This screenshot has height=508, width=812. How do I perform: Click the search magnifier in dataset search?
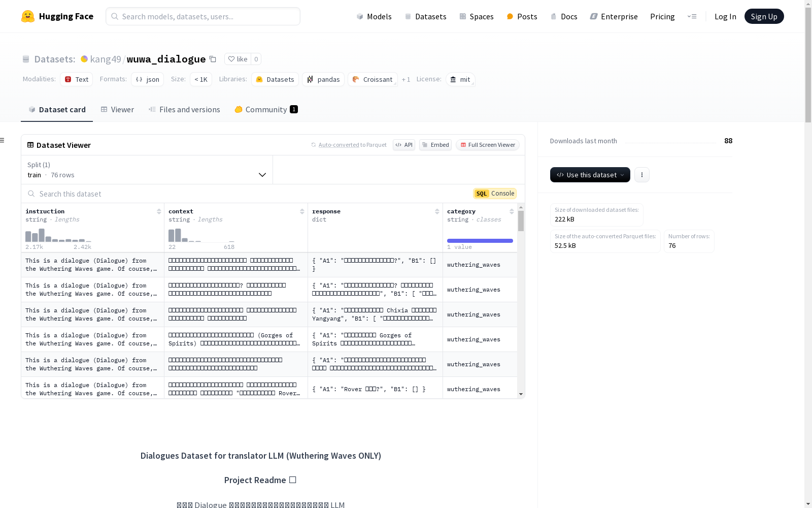[31, 194]
